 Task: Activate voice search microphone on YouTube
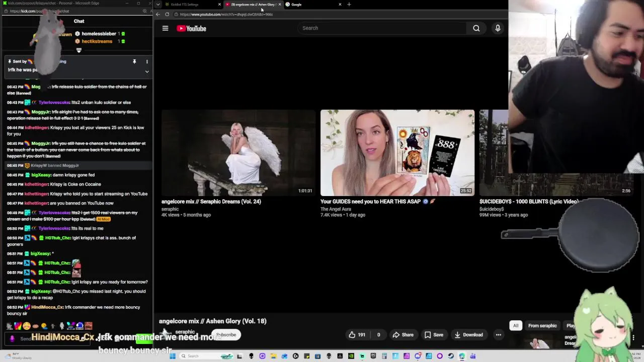coord(498,28)
